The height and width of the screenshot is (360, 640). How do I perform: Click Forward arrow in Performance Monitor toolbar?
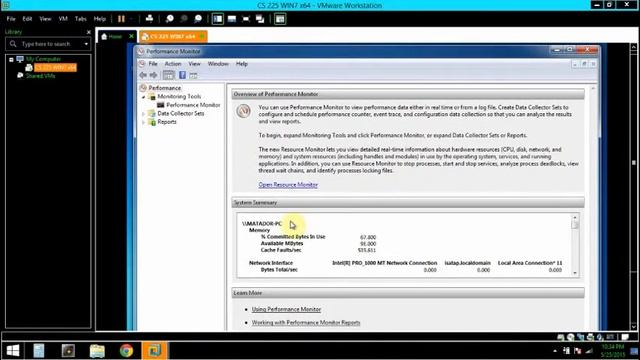(153, 75)
